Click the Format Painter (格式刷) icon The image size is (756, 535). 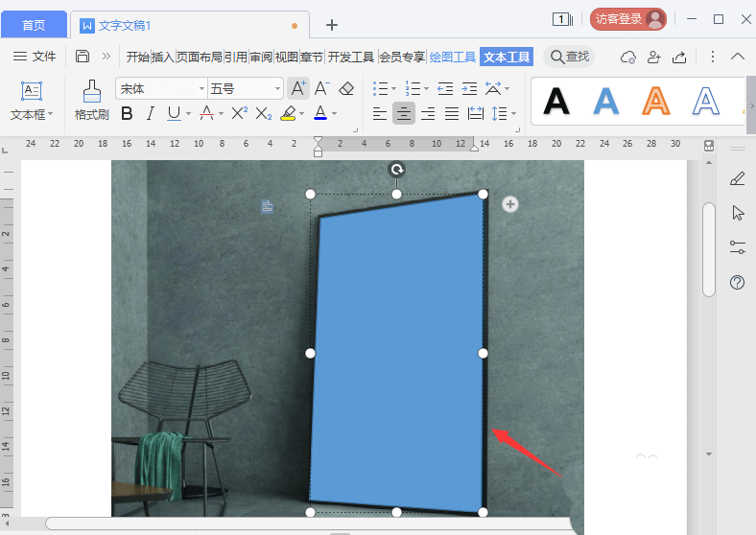(x=91, y=100)
